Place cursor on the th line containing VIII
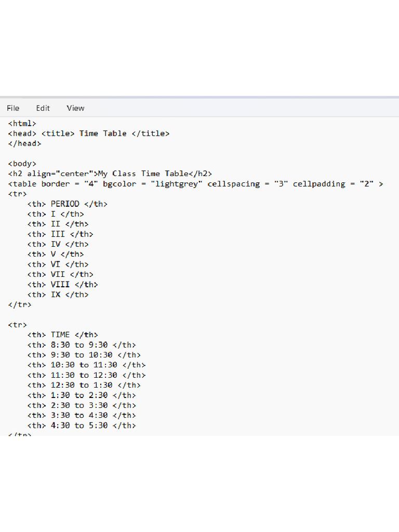 pos(62,284)
